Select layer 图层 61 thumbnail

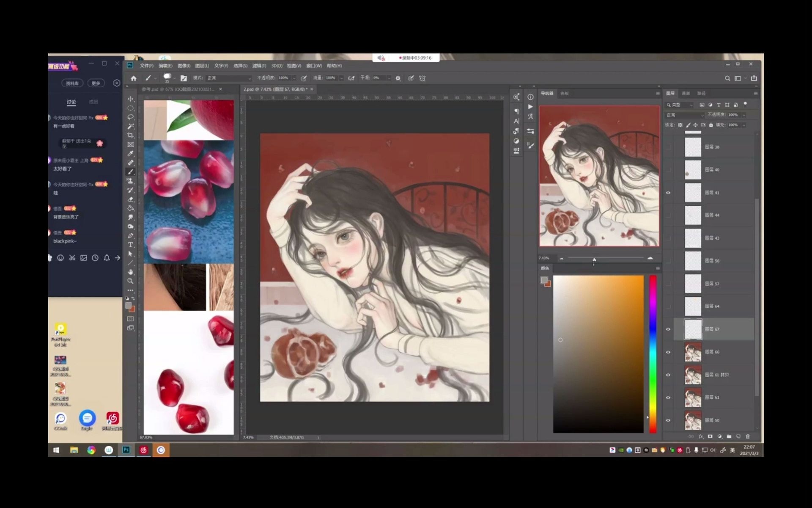point(693,398)
